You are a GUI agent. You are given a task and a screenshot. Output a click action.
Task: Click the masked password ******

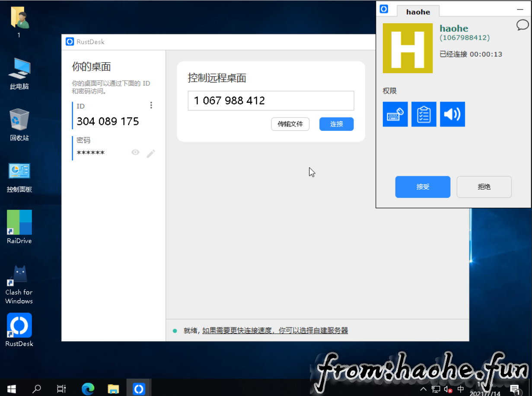click(x=91, y=153)
